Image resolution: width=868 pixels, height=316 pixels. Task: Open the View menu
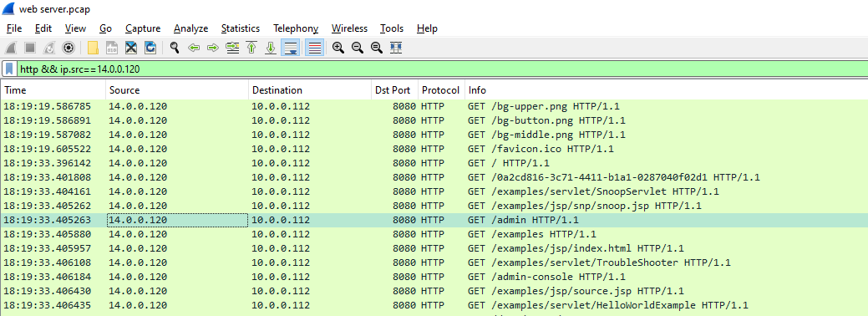75,28
